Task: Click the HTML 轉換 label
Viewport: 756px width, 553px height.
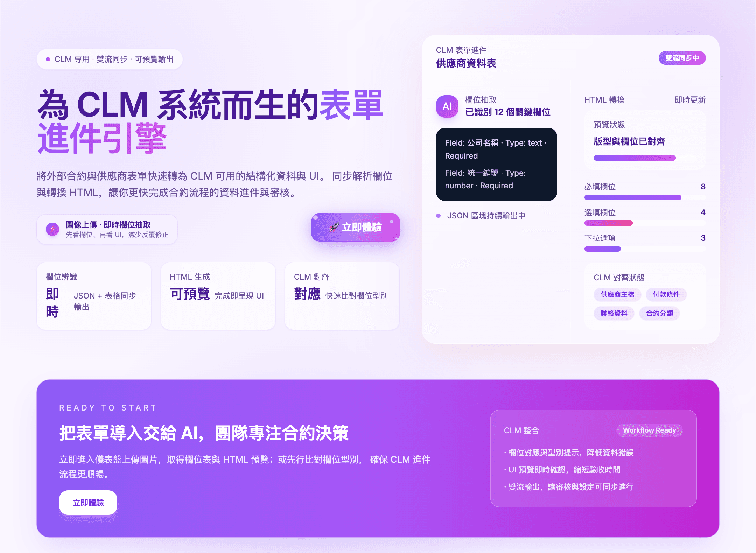Action: coord(604,100)
